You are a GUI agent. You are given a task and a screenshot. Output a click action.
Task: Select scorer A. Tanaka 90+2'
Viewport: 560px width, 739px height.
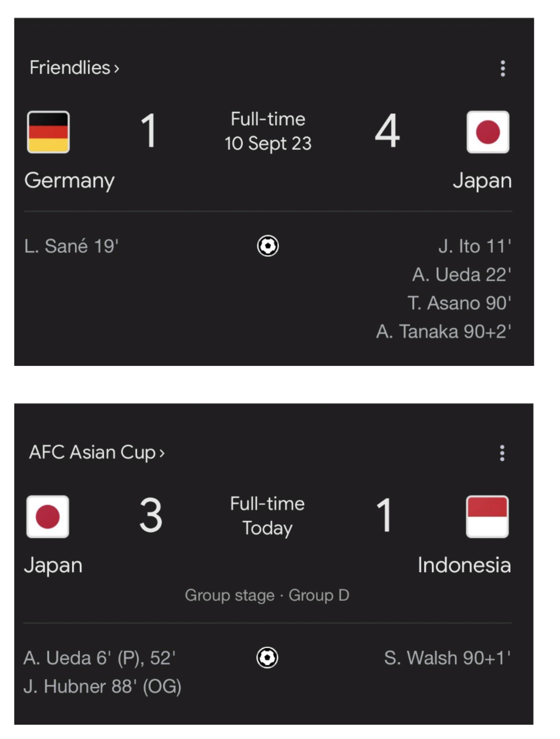click(x=444, y=331)
